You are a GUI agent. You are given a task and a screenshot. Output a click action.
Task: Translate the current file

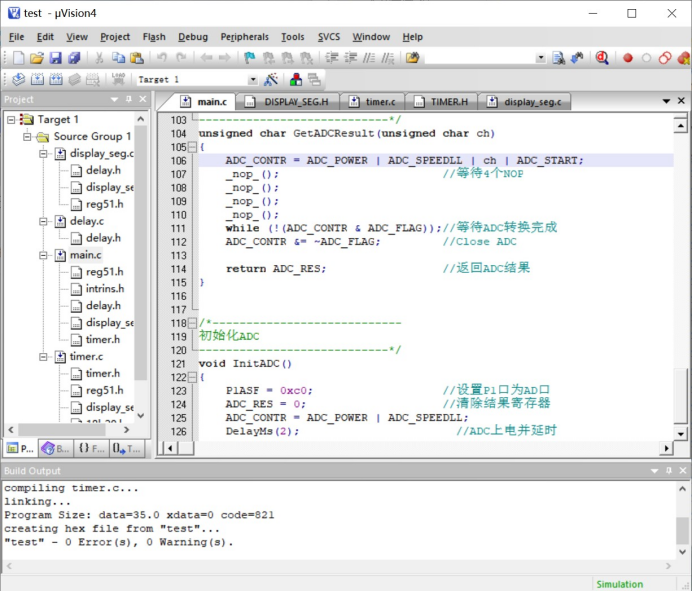pyautogui.click(x=19, y=79)
